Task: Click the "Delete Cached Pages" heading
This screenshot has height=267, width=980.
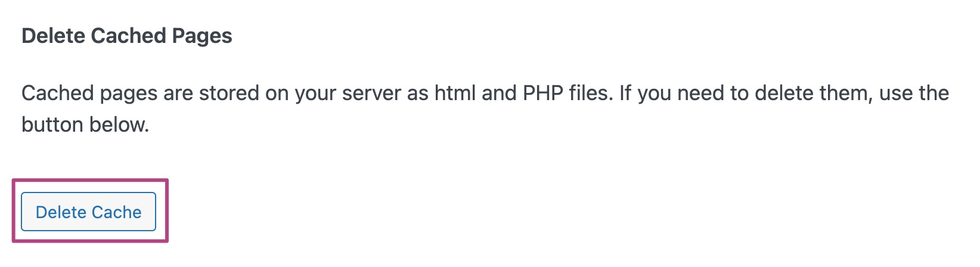Action: [126, 36]
